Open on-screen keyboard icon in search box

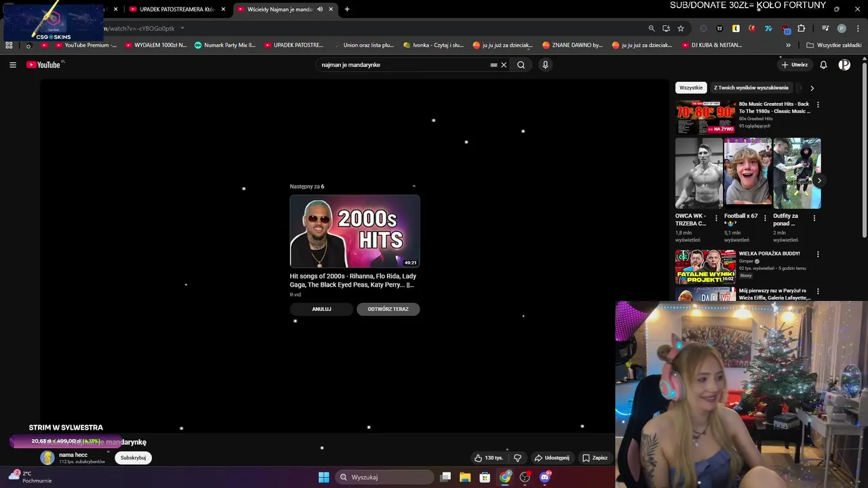(494, 65)
